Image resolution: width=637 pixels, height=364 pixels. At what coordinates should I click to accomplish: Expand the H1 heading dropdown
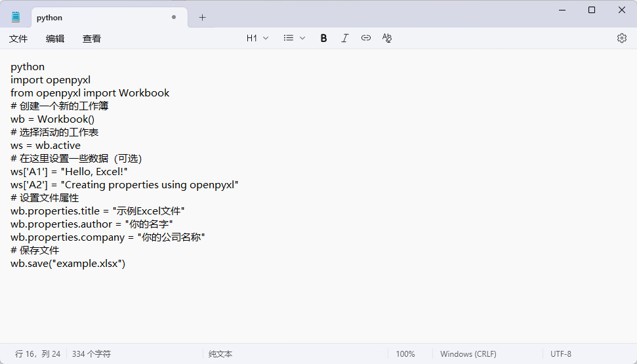[258, 38]
